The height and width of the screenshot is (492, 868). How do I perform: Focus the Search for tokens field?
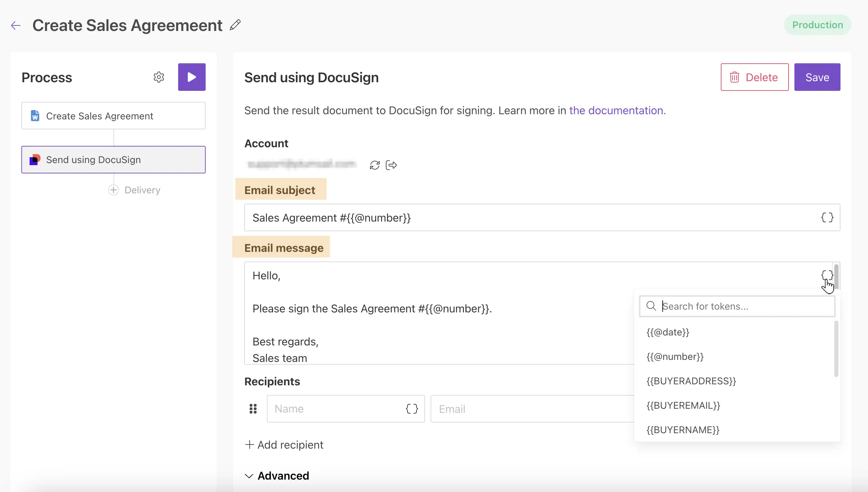[x=737, y=306]
